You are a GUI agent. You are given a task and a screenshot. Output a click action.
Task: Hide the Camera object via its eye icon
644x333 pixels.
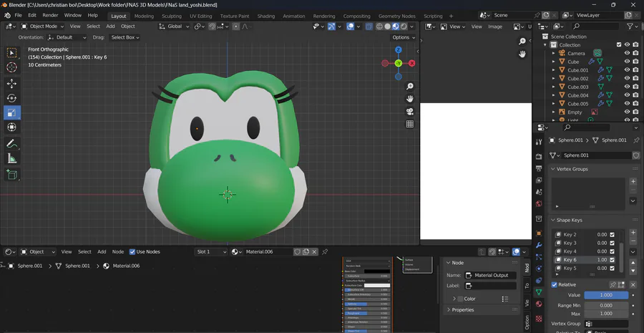pyautogui.click(x=627, y=53)
